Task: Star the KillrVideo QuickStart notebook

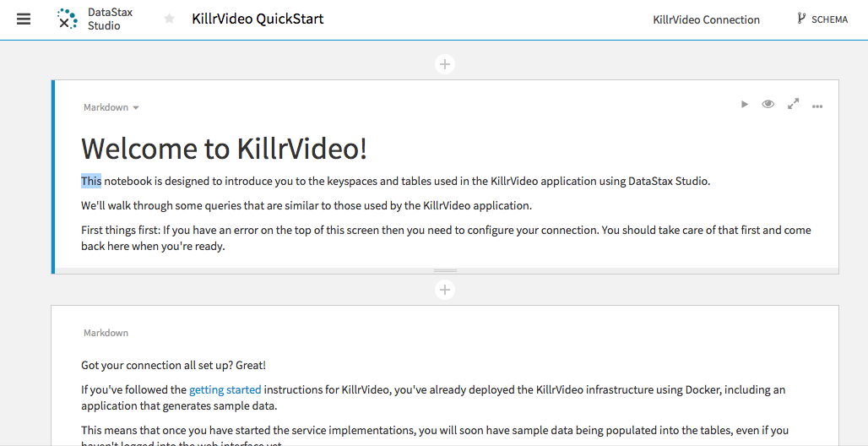Action: tap(170, 19)
